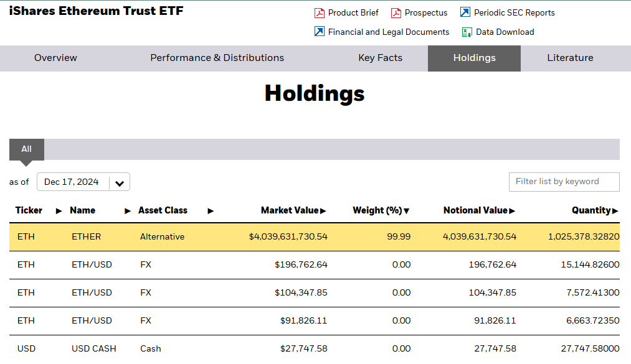Image resolution: width=631 pixels, height=364 pixels.
Task: Open the Prospectus link
Action: click(426, 13)
